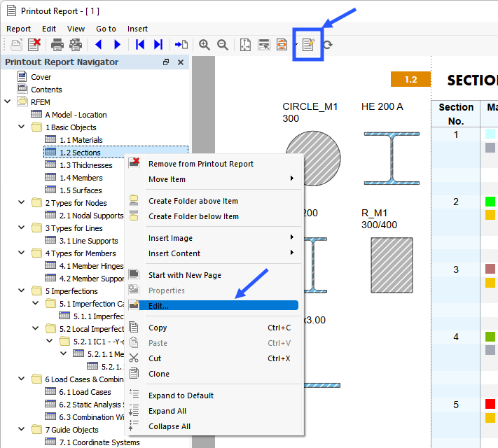Choose Create Folder below Item
This screenshot has width=498, height=448.
[215, 216]
